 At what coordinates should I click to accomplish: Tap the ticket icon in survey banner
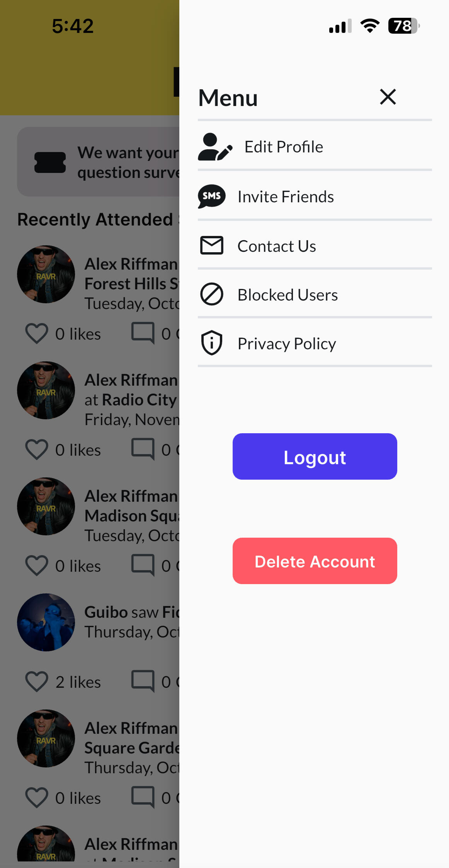point(50,162)
